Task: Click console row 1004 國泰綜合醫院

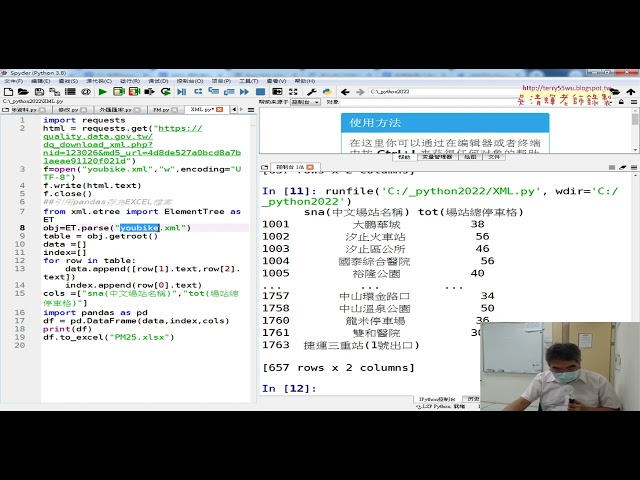Action: click(378, 261)
